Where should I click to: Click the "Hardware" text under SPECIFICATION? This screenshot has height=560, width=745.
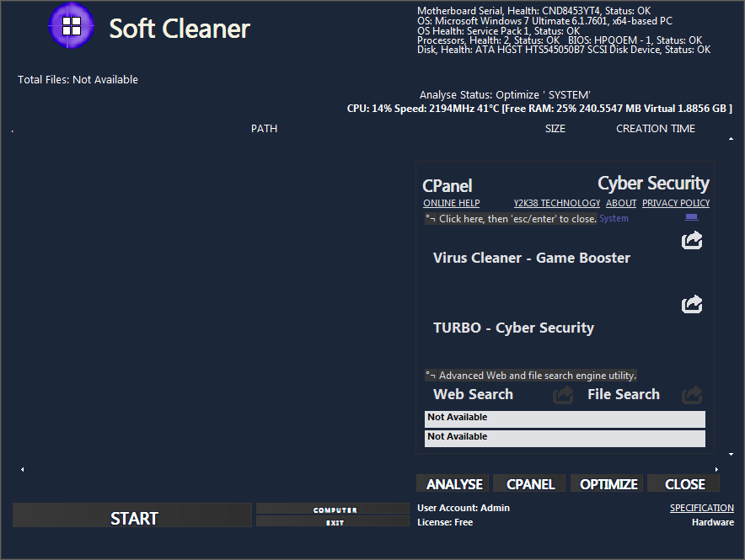[713, 522]
